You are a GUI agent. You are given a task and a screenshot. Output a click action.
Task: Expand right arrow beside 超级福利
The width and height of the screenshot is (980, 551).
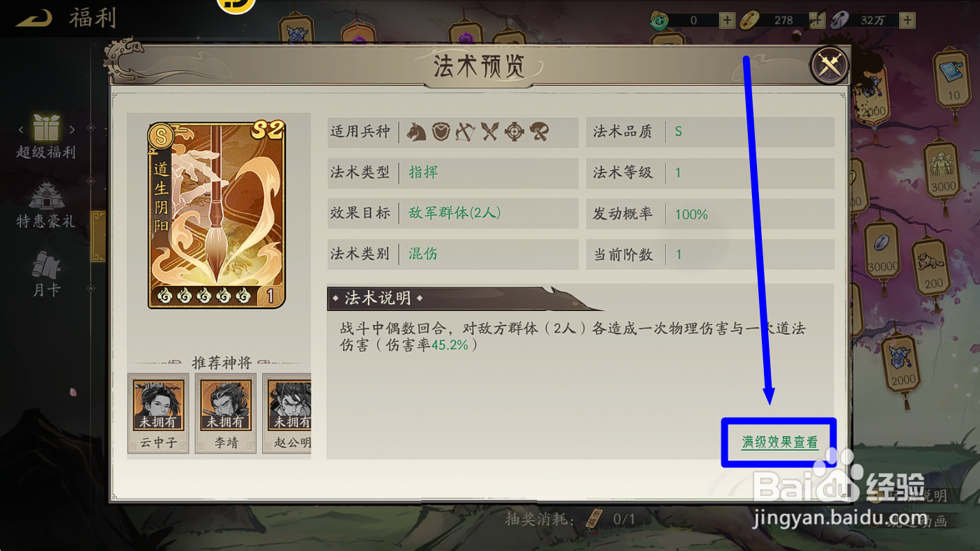point(72,129)
